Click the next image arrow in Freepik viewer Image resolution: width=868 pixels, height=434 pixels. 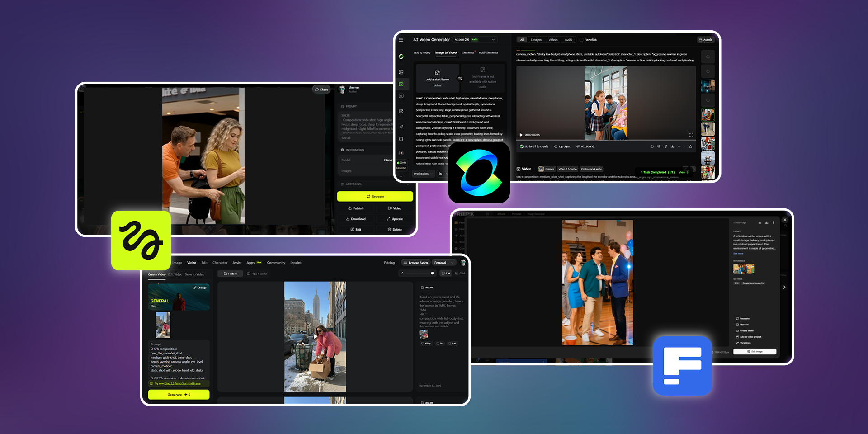pos(784,287)
